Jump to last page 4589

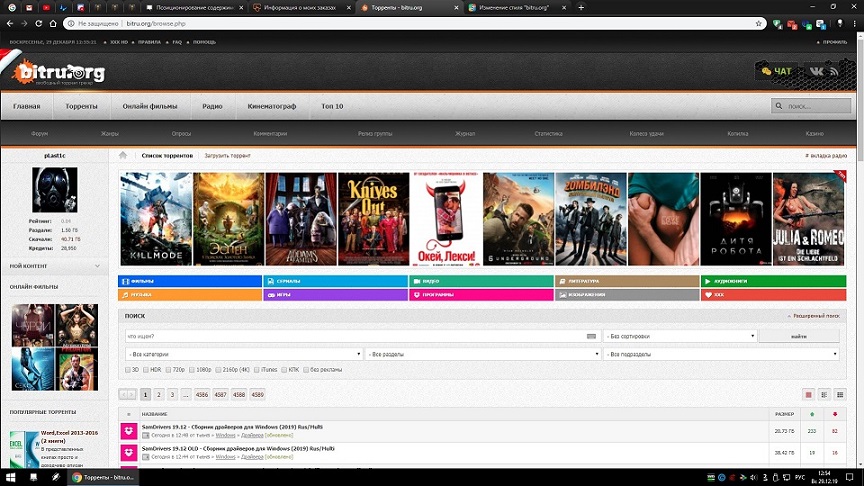(257, 395)
